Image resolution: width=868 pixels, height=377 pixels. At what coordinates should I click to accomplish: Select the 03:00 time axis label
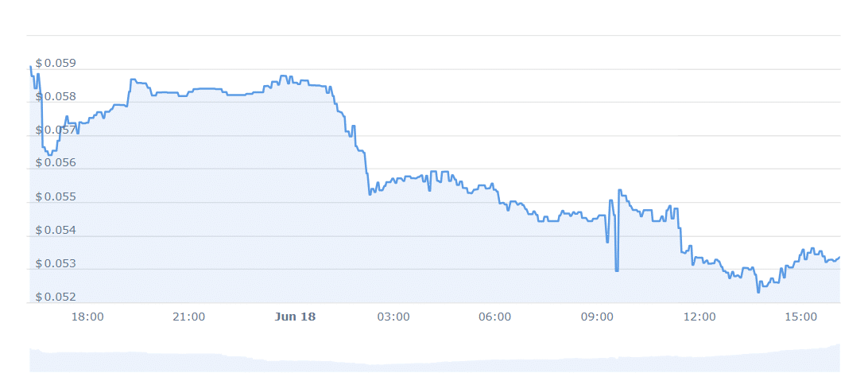(393, 317)
